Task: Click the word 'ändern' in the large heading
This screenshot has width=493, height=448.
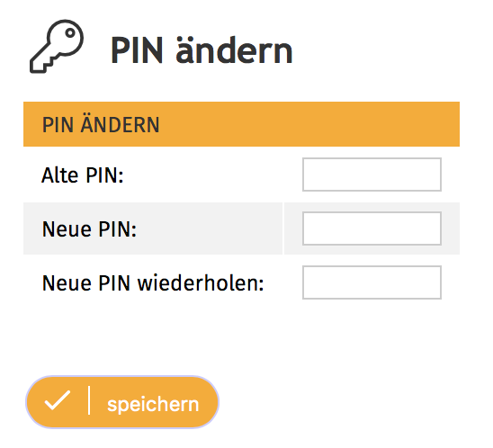Action: [234, 50]
